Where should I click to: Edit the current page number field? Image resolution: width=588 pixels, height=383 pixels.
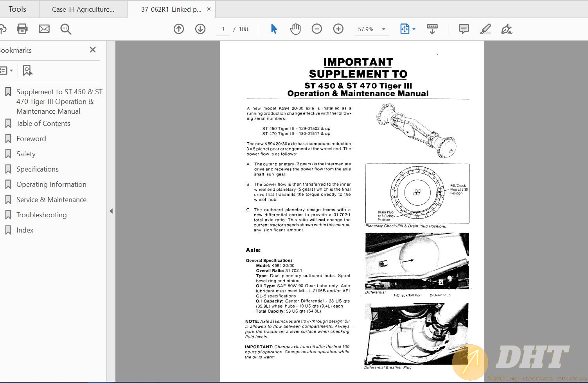(x=223, y=29)
